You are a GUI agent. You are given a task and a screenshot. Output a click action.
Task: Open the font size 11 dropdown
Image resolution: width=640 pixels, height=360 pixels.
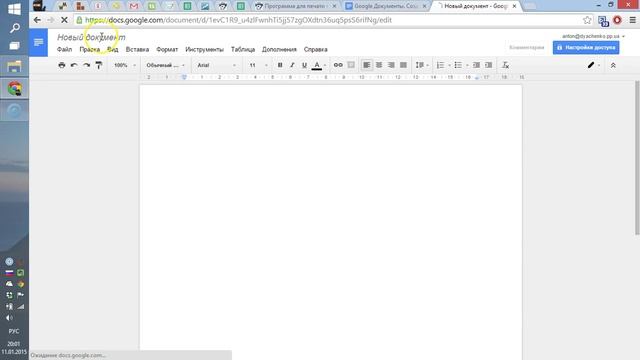pos(258,65)
